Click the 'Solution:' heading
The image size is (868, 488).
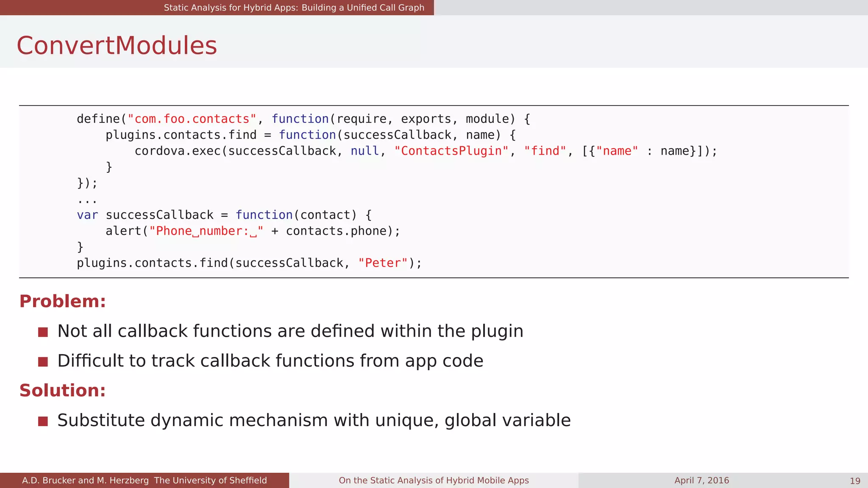click(x=62, y=390)
